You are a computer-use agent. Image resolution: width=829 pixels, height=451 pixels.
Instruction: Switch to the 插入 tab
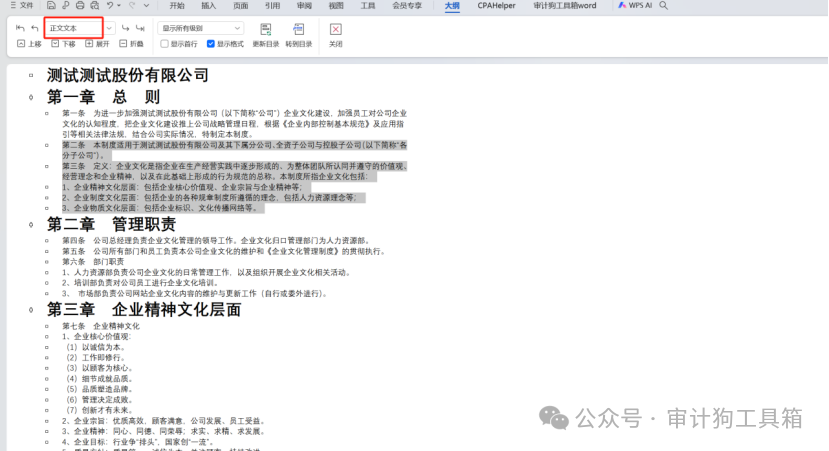click(208, 5)
